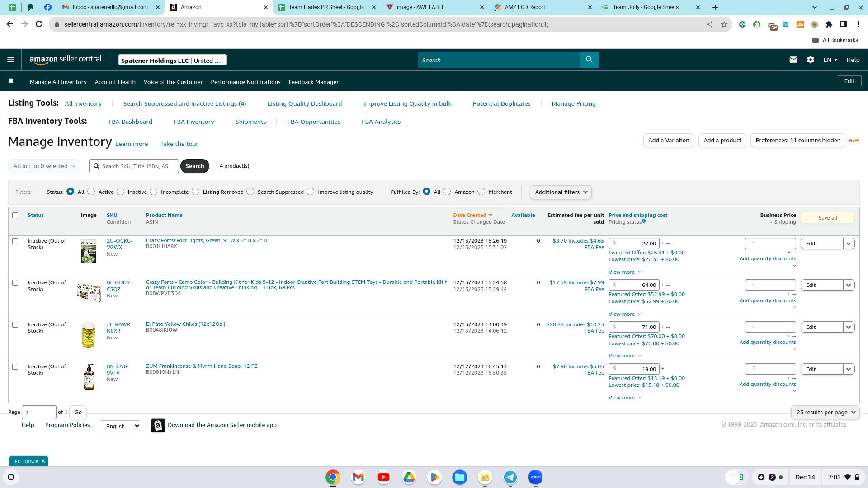This screenshot has height=488, width=868.
Task: Reload the page with refresh icon
Action: (39, 24)
